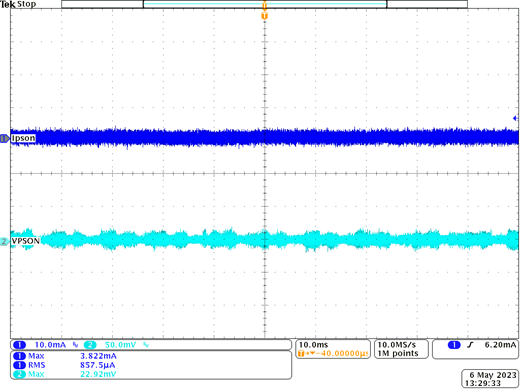Click channel 2 bandwidth limit icon

point(146,345)
